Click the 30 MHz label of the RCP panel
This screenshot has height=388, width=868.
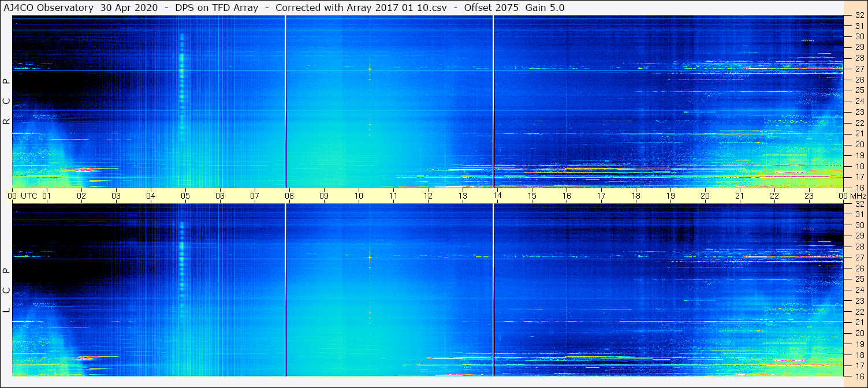tap(859, 36)
